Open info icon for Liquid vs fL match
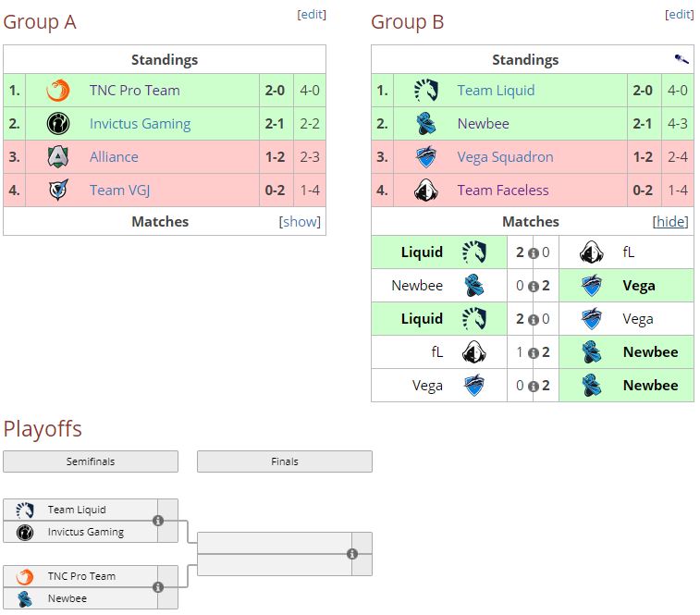The image size is (700, 615). point(534,252)
